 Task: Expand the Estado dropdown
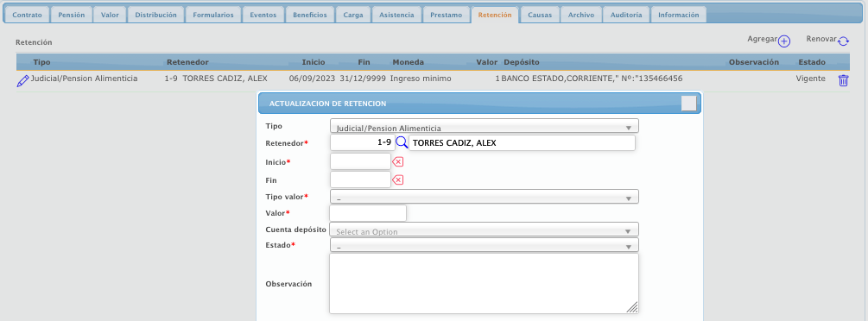485,245
